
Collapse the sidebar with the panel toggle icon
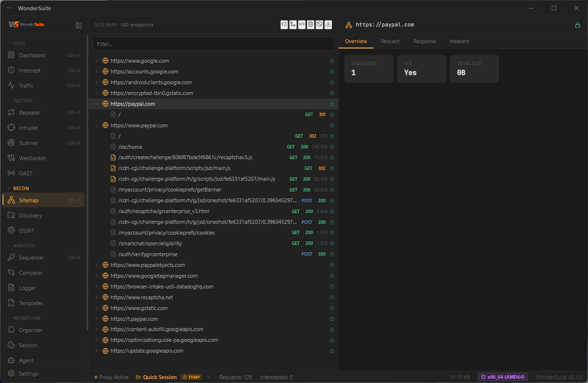79,25
